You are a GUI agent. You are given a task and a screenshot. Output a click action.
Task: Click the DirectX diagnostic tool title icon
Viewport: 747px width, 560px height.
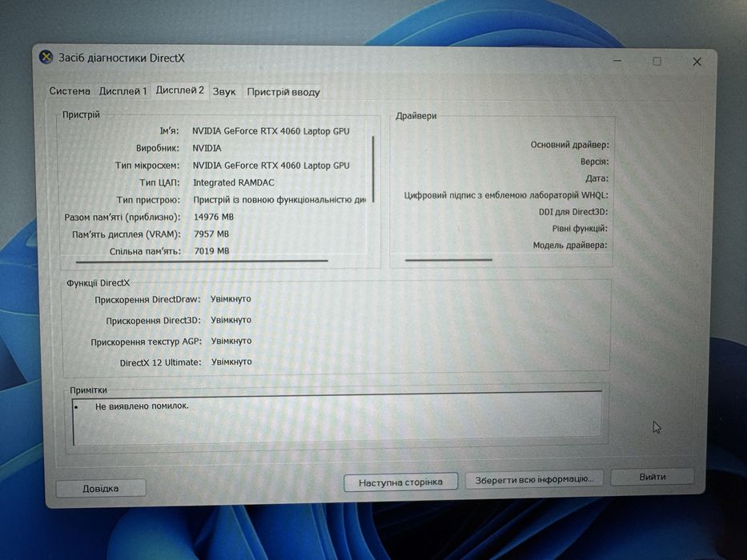[46, 57]
